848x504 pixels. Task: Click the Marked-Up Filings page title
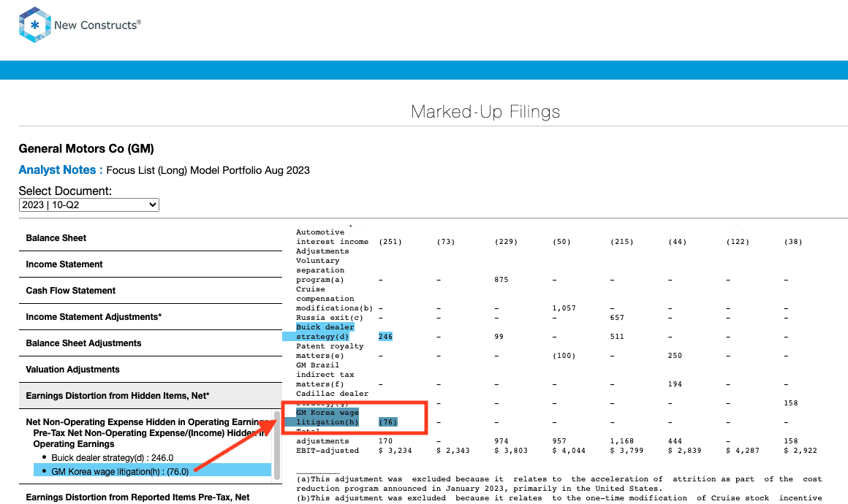click(485, 112)
